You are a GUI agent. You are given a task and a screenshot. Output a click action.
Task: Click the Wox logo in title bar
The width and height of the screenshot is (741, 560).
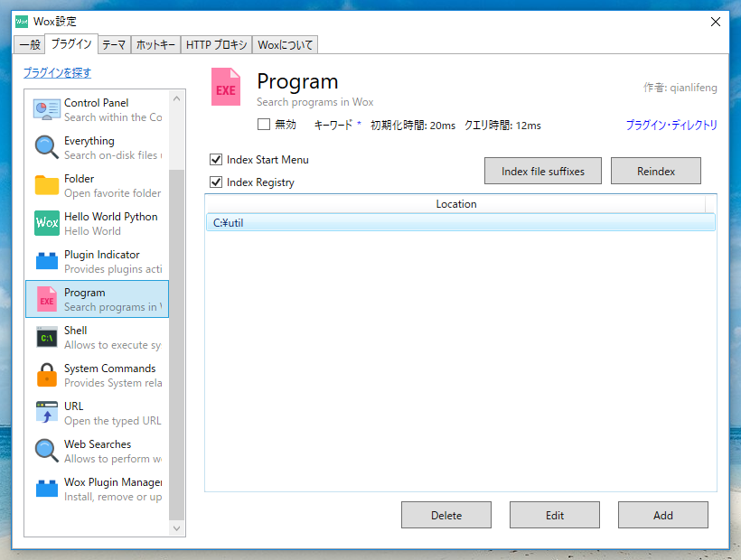22,22
